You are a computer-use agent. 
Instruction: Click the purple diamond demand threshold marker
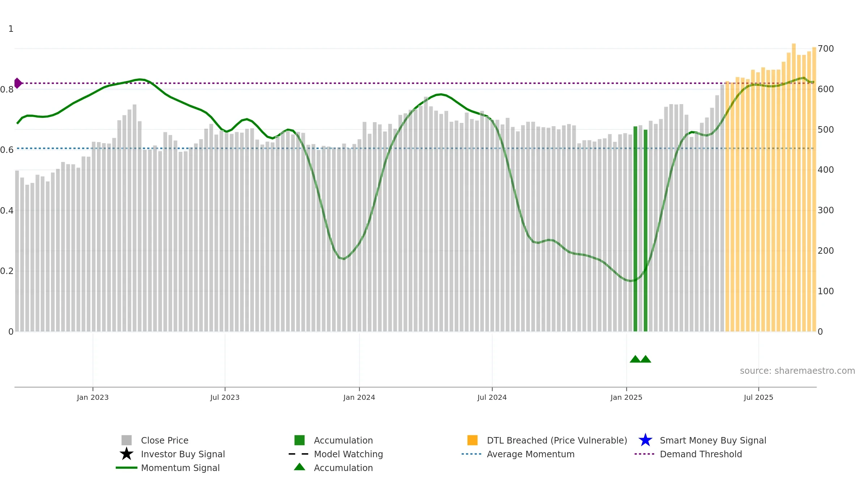point(18,83)
